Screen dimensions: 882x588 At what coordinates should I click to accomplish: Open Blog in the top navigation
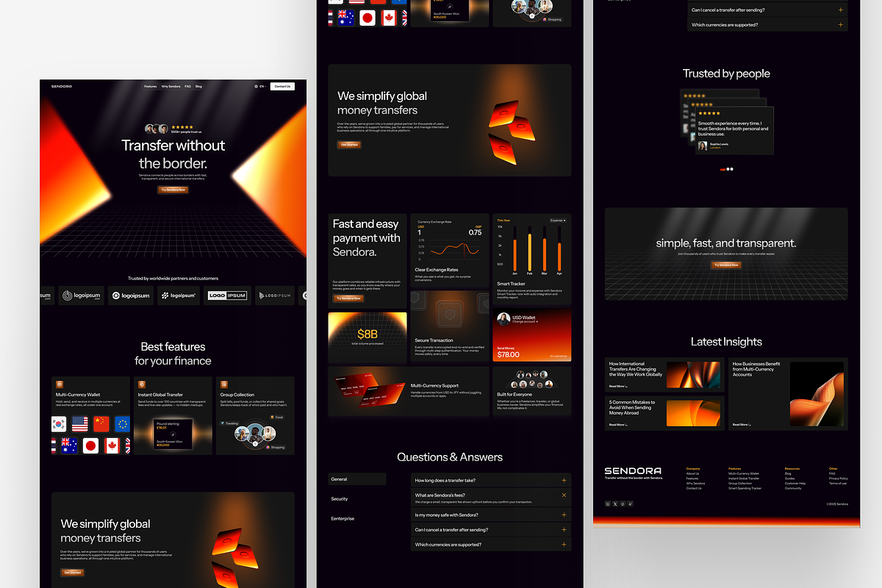pos(198,87)
